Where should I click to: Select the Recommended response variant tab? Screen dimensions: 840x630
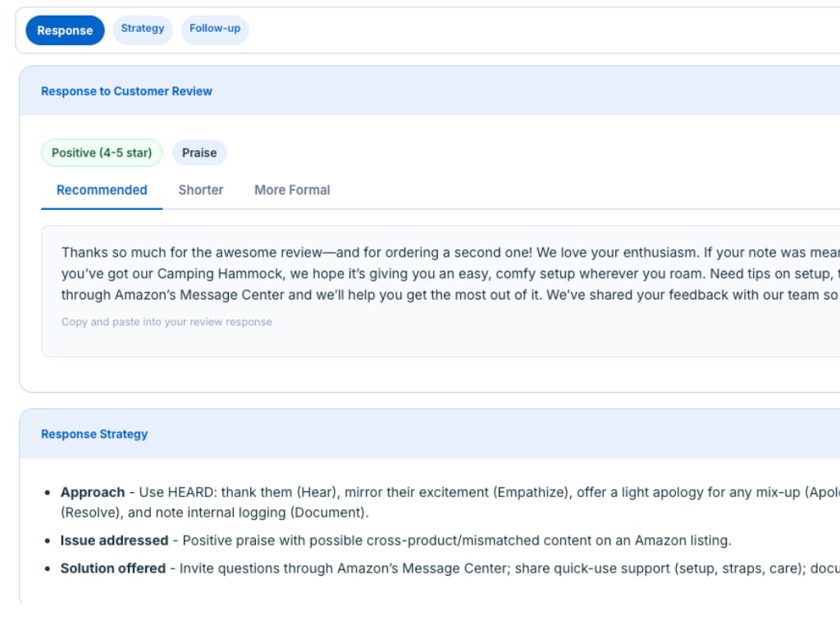click(102, 190)
